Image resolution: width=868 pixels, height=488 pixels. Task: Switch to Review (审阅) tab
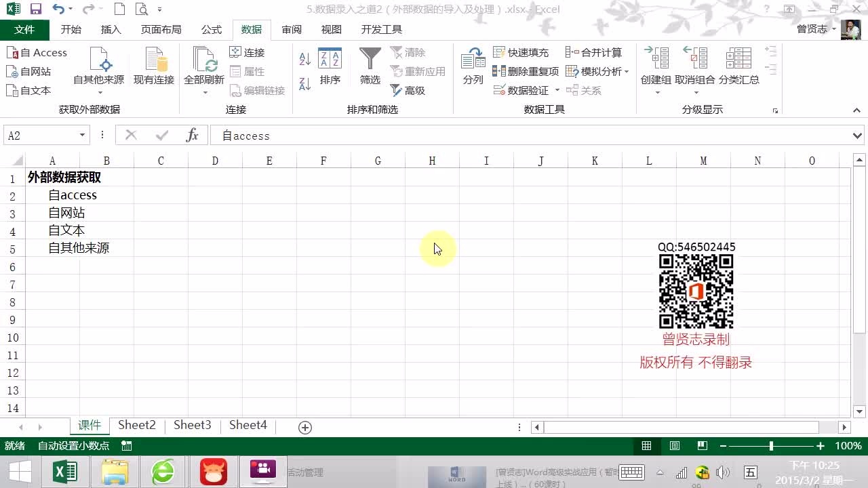(292, 30)
